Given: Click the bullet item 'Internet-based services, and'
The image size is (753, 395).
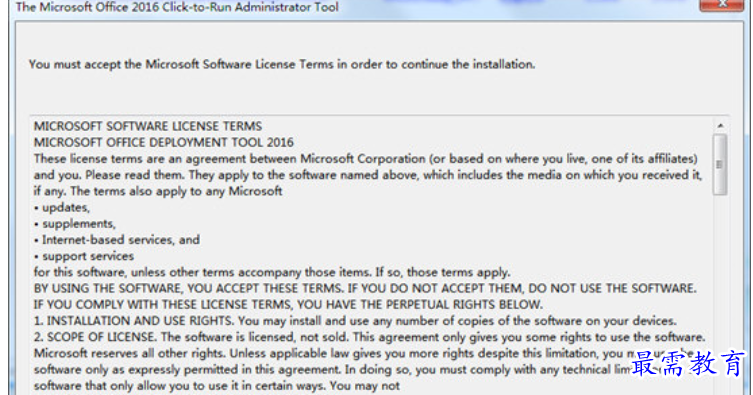Looking at the screenshot, I should tap(117, 239).
